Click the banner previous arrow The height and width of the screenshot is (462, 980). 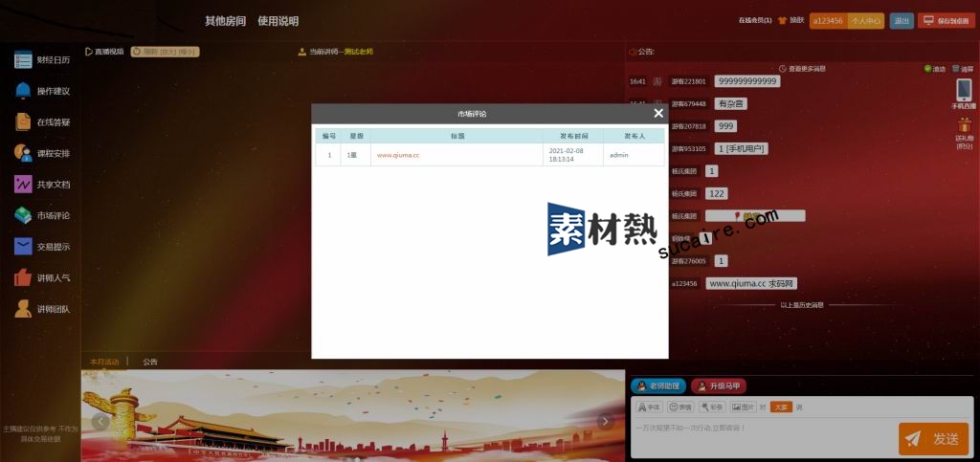point(100,422)
